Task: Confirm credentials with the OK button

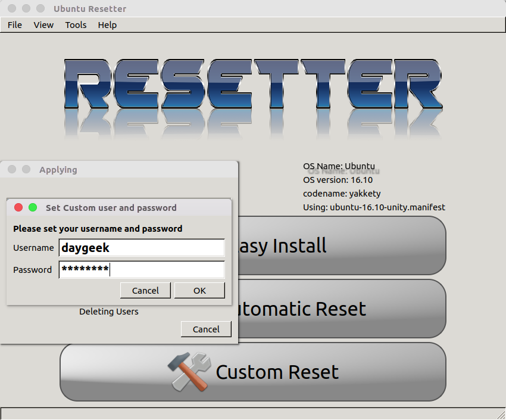Action: point(199,291)
